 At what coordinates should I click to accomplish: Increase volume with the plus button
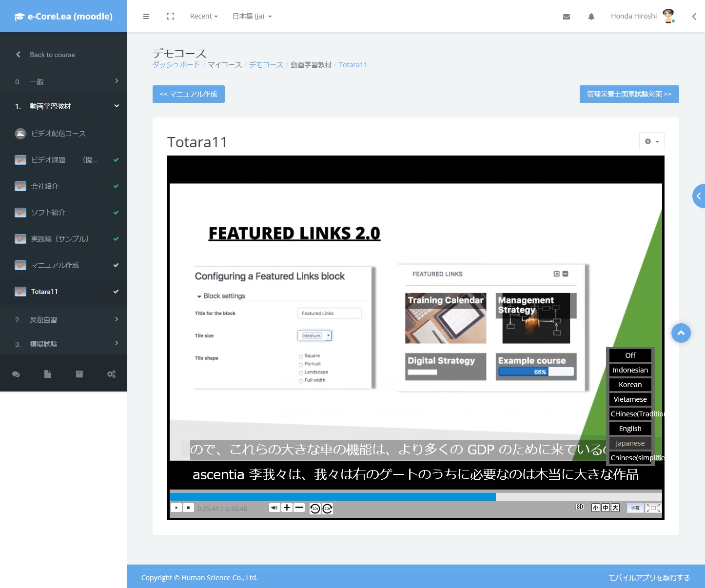point(287,508)
